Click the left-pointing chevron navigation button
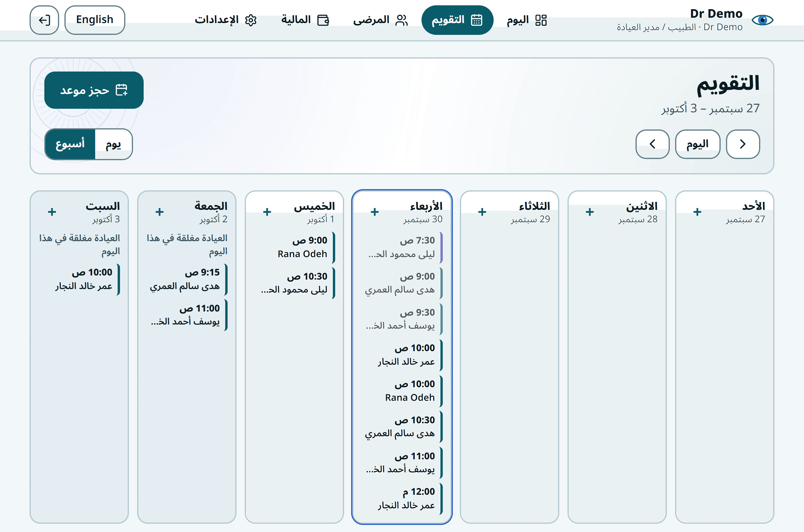This screenshot has height=532, width=804. [x=652, y=144]
